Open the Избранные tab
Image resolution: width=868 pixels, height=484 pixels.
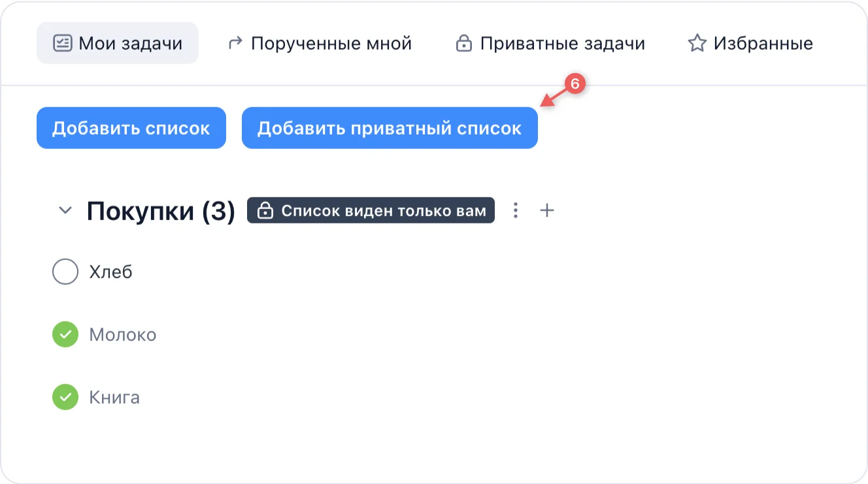coord(752,42)
